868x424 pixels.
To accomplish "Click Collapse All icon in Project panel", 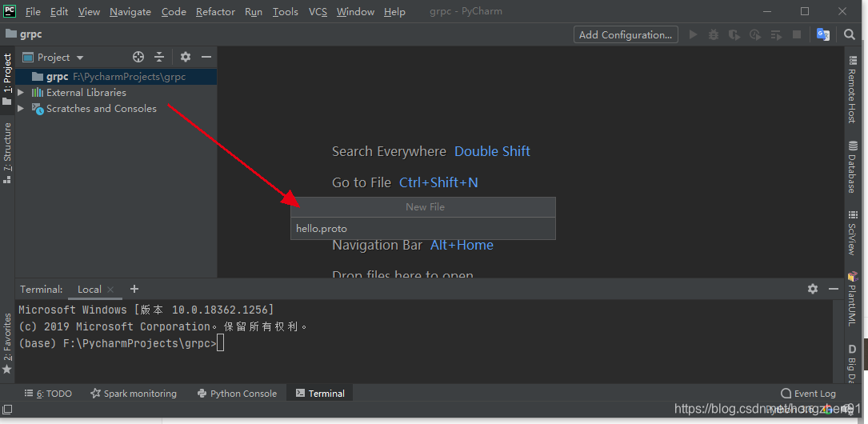I will 159,57.
